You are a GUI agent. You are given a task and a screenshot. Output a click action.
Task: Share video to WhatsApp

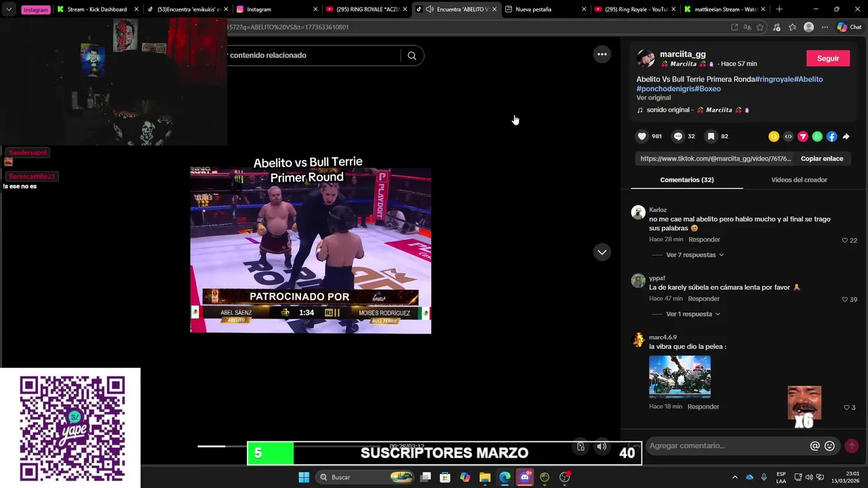[x=817, y=136]
